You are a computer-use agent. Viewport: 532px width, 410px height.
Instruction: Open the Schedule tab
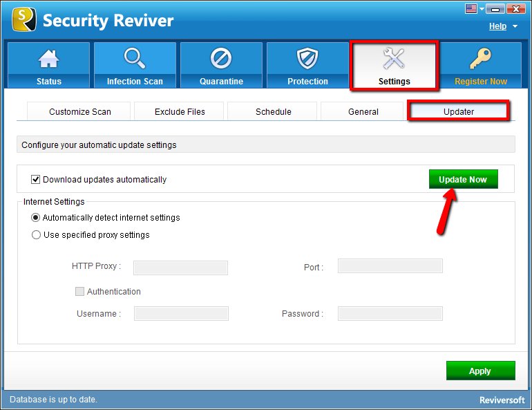point(272,111)
